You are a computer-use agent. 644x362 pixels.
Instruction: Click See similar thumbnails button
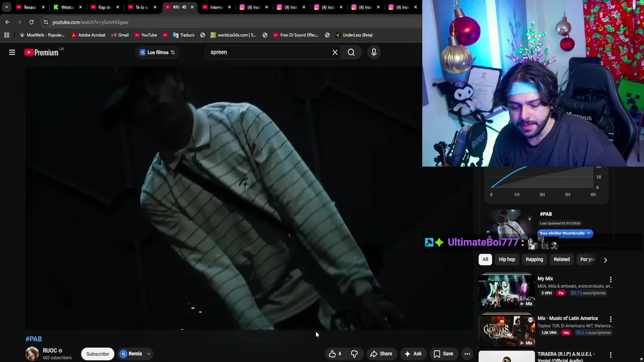[565, 233]
